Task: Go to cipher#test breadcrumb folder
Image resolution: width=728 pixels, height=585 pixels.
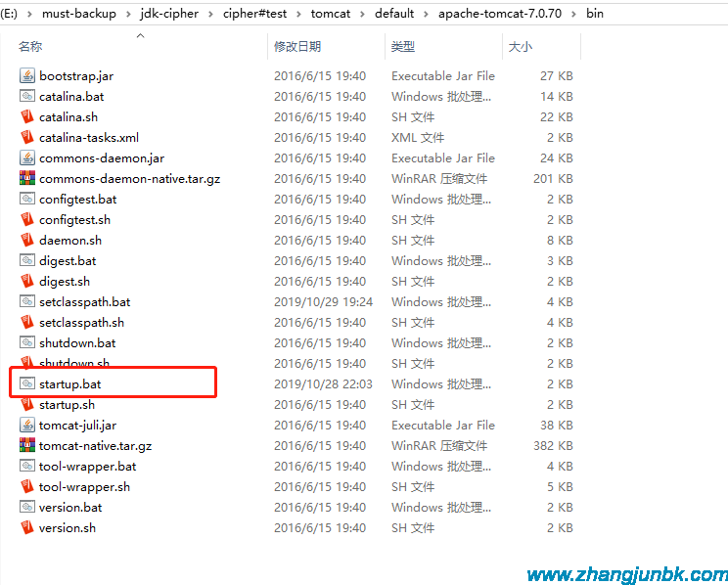Action: [x=254, y=14]
